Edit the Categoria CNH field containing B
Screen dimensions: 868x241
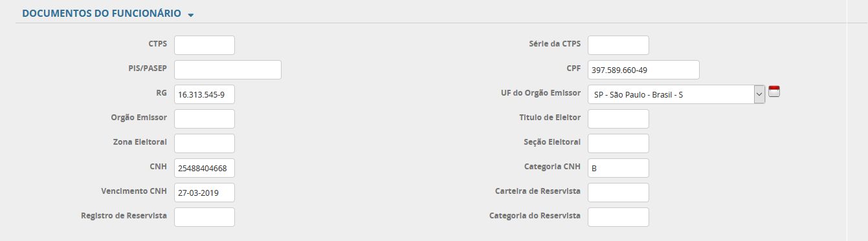[618, 168]
